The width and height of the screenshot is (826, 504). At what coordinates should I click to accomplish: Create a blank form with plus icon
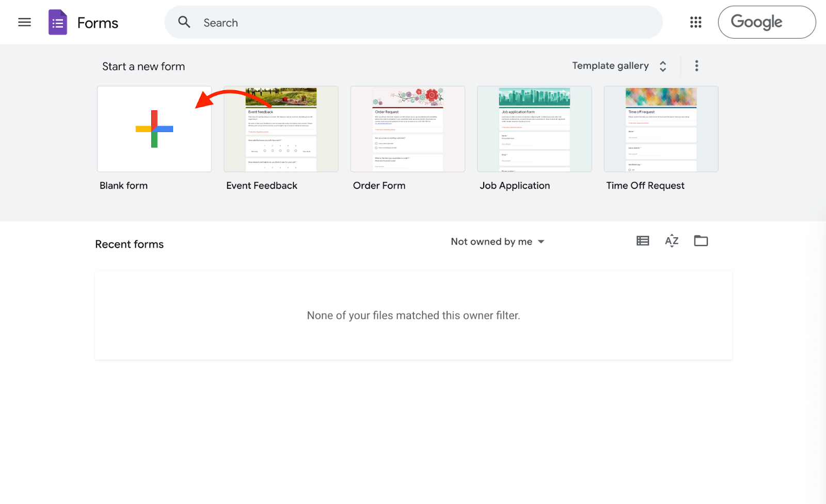pyautogui.click(x=154, y=129)
